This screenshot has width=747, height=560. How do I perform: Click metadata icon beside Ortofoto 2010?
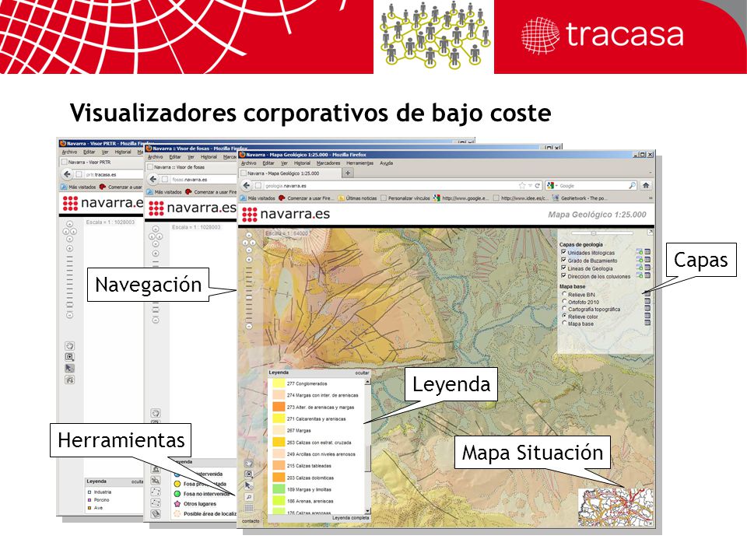coord(647,302)
